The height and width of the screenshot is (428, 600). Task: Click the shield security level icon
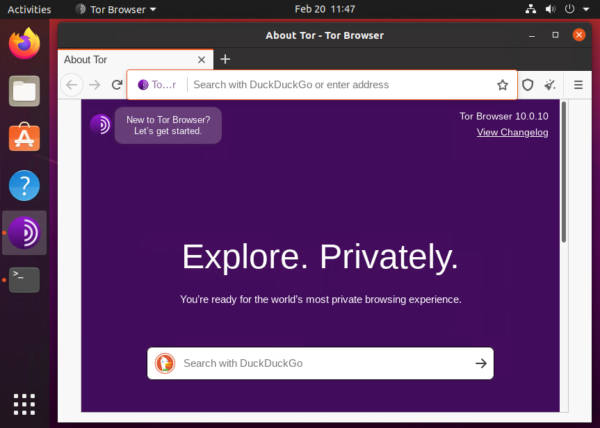point(528,85)
